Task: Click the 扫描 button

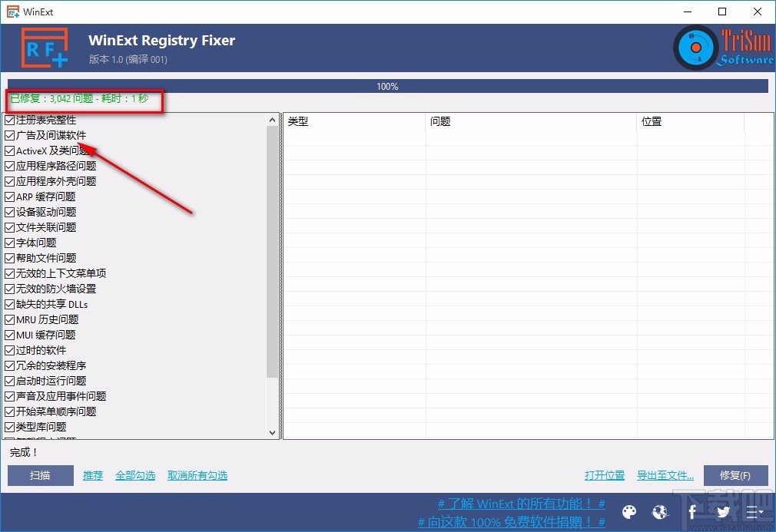Action: [40, 475]
